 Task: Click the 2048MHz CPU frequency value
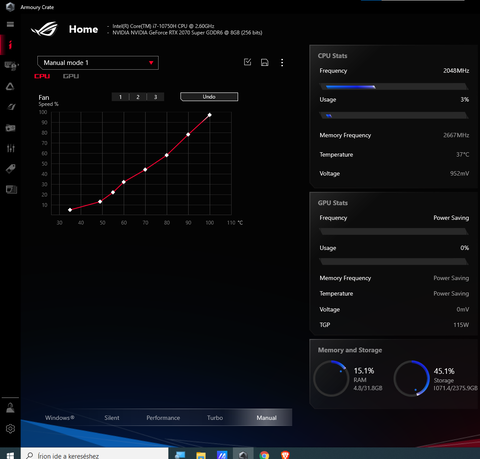(x=456, y=71)
